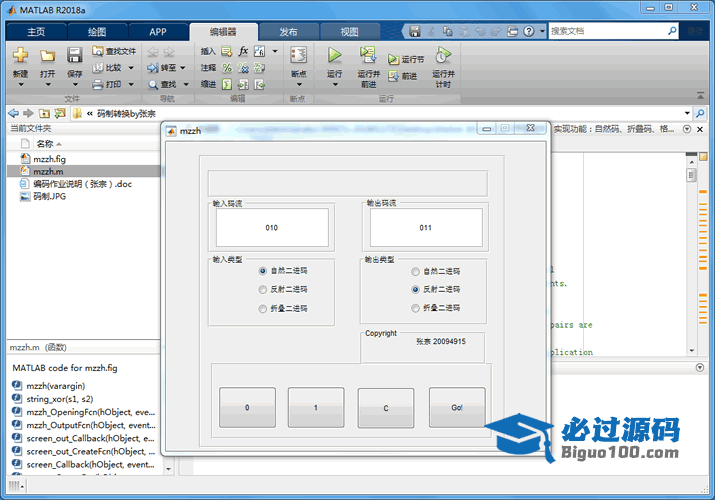Collapse the toolstrip with the corner arrow
The height and width of the screenshot is (500, 715).
[700, 95]
